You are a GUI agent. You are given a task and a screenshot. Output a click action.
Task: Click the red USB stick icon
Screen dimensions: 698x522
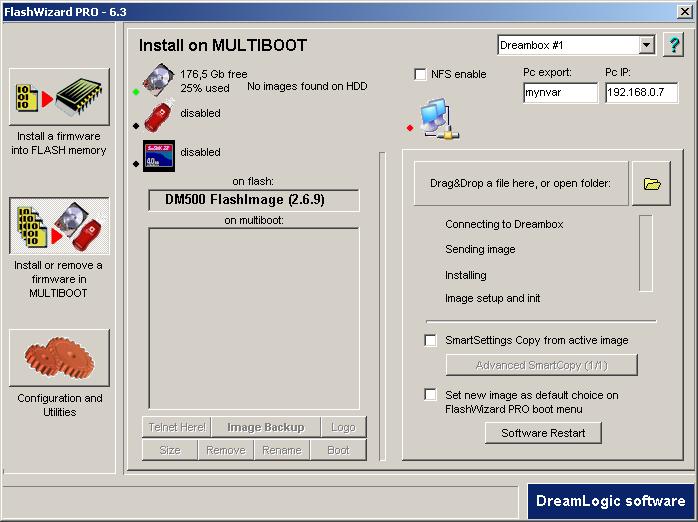(x=159, y=116)
